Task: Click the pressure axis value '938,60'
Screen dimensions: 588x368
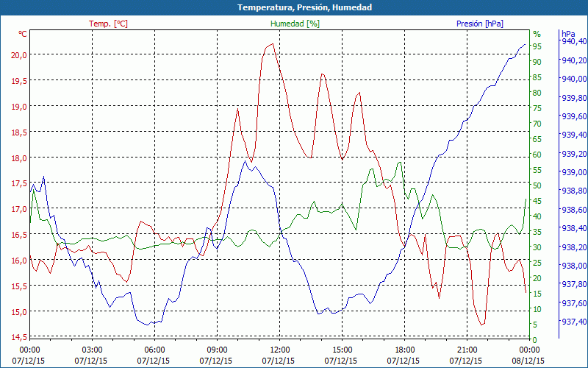Action: (x=573, y=210)
